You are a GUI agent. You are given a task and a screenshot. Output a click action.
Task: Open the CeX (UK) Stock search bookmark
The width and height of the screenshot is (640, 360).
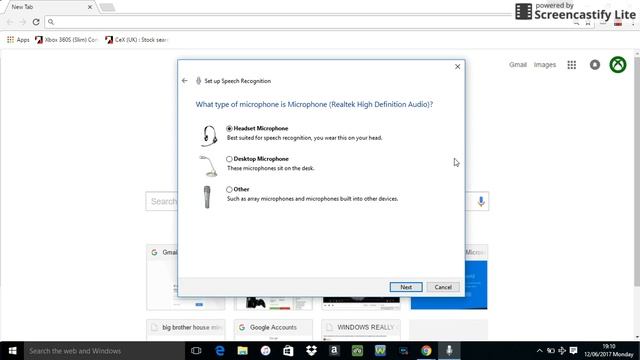[x=137, y=40]
